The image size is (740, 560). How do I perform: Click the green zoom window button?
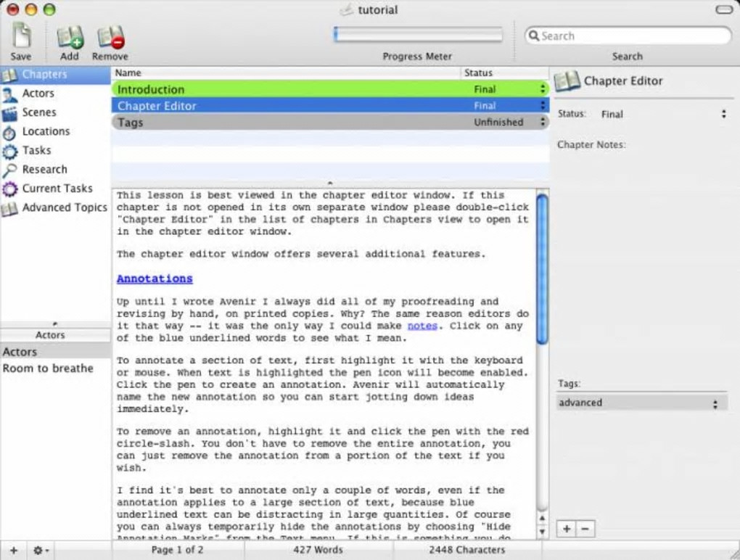pyautogui.click(x=49, y=9)
